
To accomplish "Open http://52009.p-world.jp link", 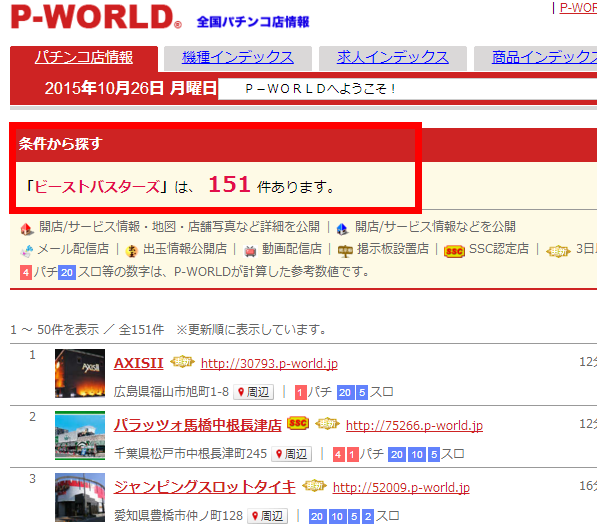I will 401,487.
